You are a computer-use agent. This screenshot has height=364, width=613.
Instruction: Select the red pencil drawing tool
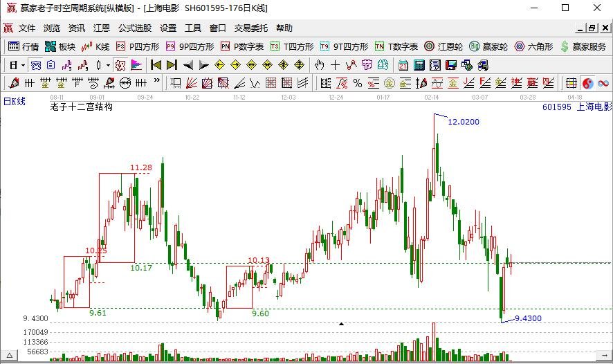click(14, 83)
